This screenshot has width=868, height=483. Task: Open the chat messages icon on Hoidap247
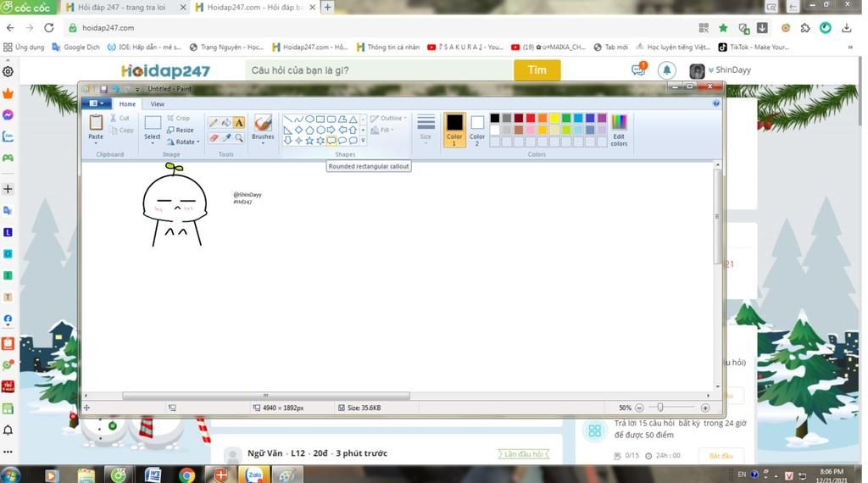pos(638,69)
